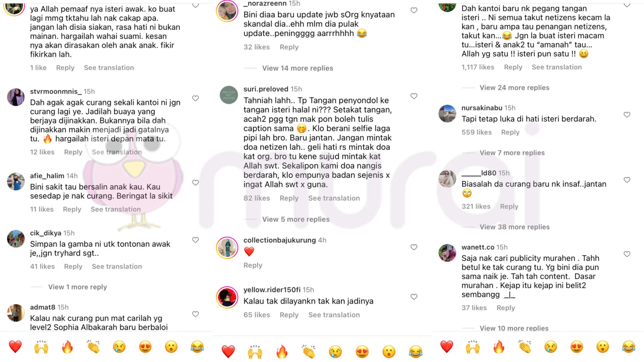The height and width of the screenshot is (362, 644).
Task: Tap laughing tears emoji in left reaction bar
Action: click(x=197, y=347)
